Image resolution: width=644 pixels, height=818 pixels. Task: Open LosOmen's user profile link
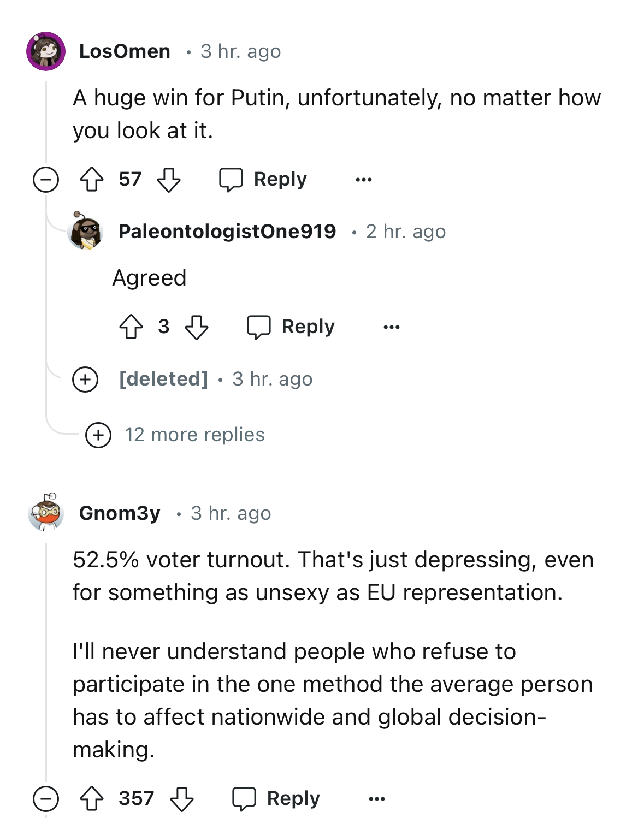click(125, 51)
